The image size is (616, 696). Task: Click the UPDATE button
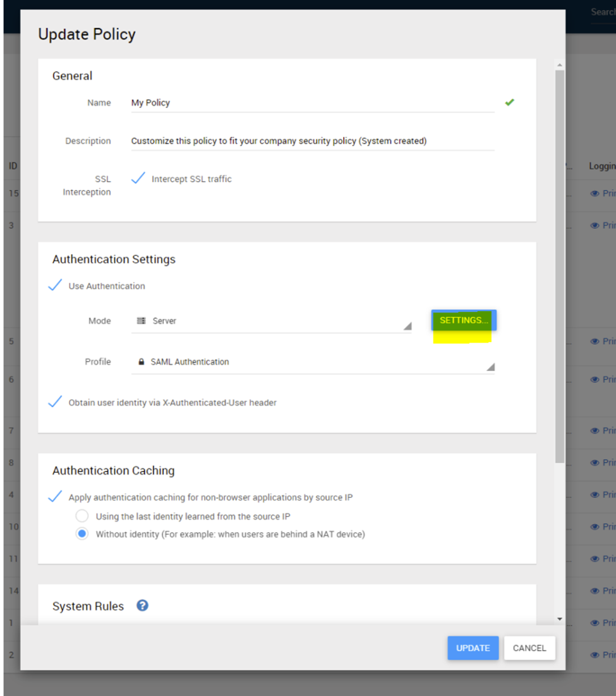tap(473, 648)
